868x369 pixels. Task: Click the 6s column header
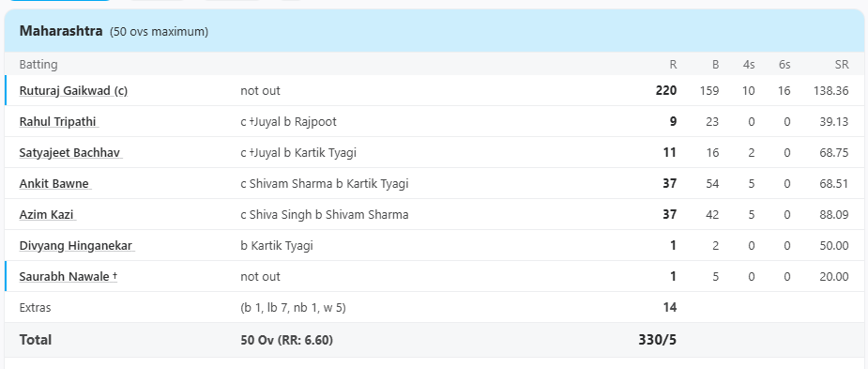pos(784,64)
